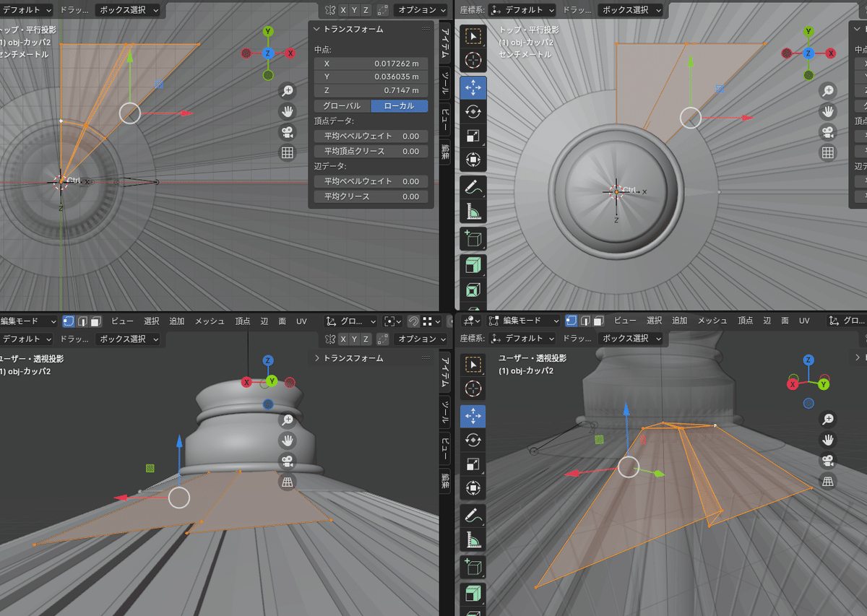This screenshot has width=867, height=616.
Task: Select the Box Select tool in upper-right viewport toolbar
Action: [x=473, y=36]
